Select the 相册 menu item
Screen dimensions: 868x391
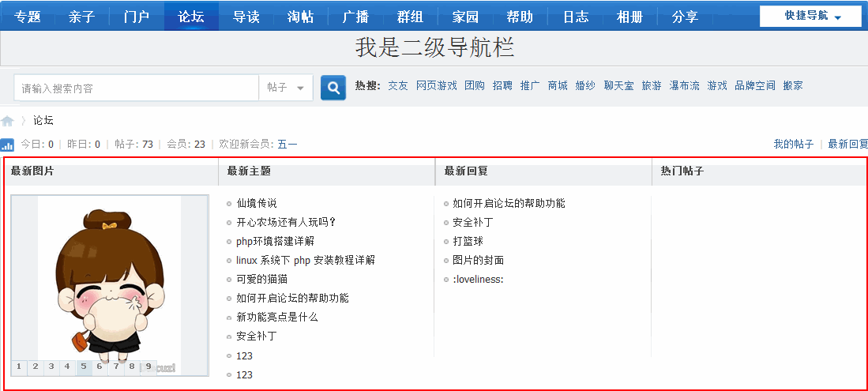coord(629,17)
